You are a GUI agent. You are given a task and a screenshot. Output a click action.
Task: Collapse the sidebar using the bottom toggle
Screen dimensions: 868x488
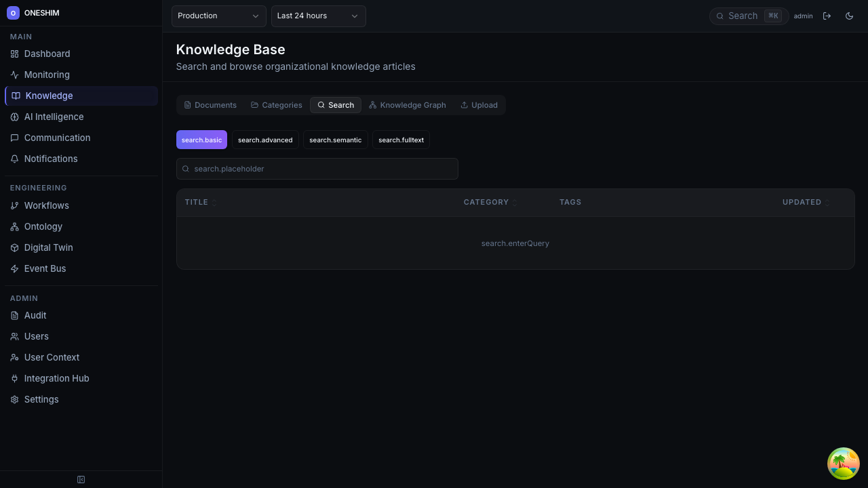coord(81,479)
